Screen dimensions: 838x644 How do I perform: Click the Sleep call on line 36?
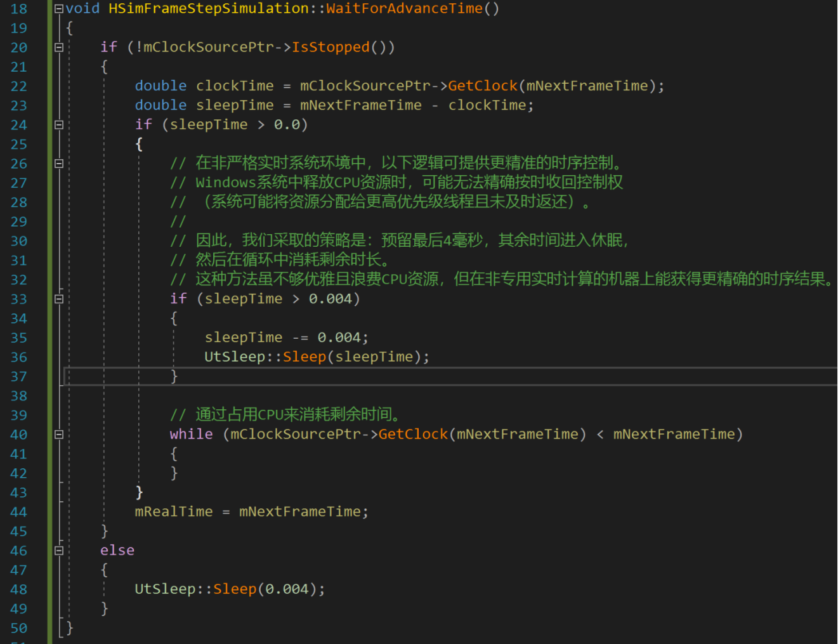tap(304, 357)
